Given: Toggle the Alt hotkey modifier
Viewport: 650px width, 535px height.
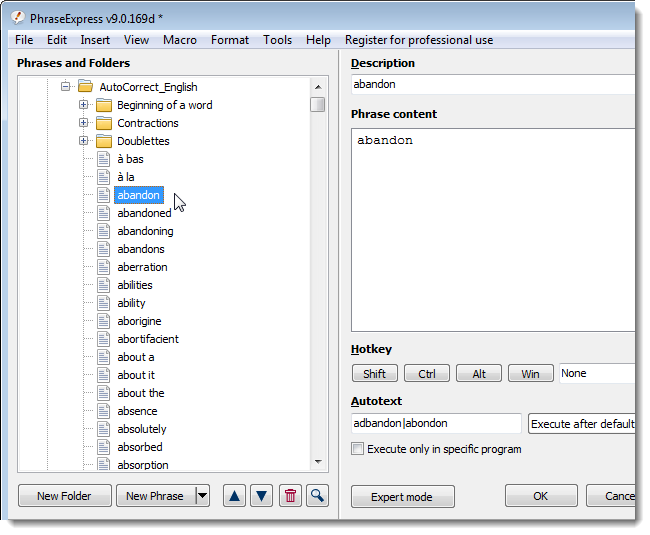Looking at the screenshot, I should (x=479, y=373).
